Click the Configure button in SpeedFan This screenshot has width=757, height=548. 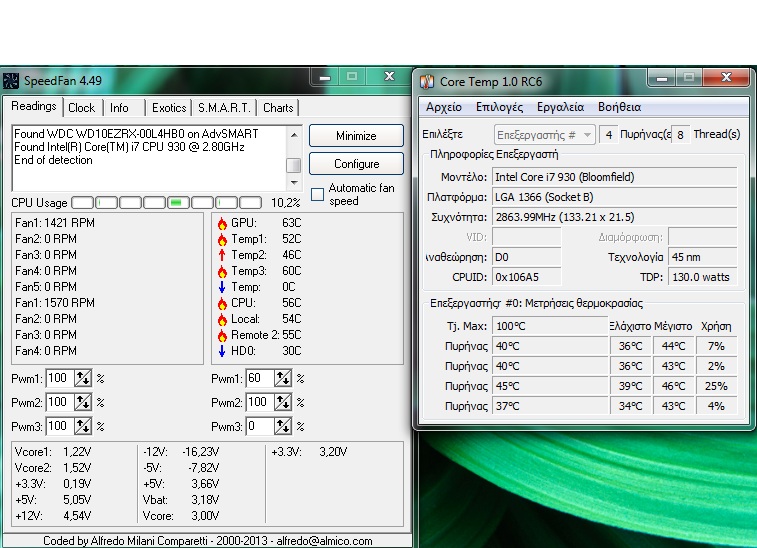[356, 164]
